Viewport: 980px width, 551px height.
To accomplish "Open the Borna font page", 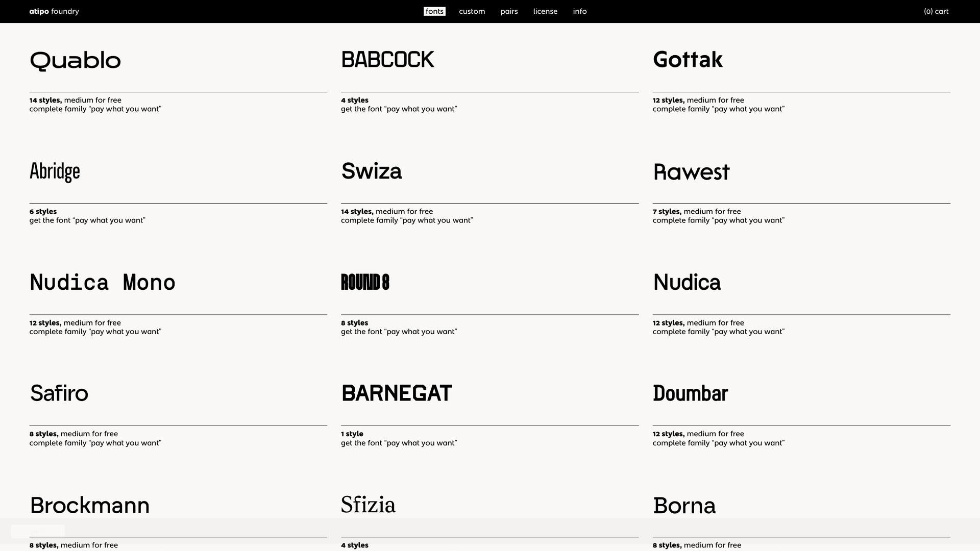I will pyautogui.click(x=685, y=505).
